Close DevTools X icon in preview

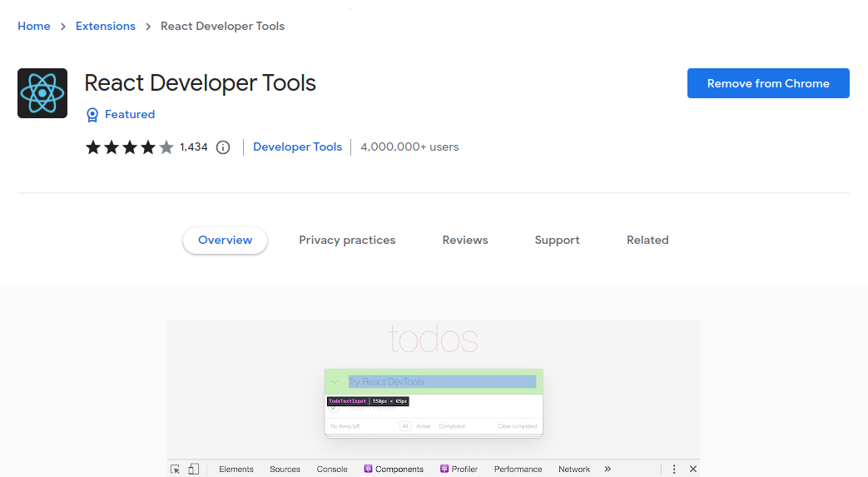(693, 470)
